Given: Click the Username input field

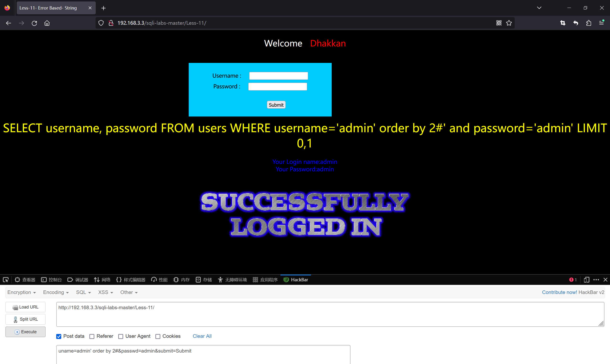Looking at the screenshot, I should [x=278, y=76].
